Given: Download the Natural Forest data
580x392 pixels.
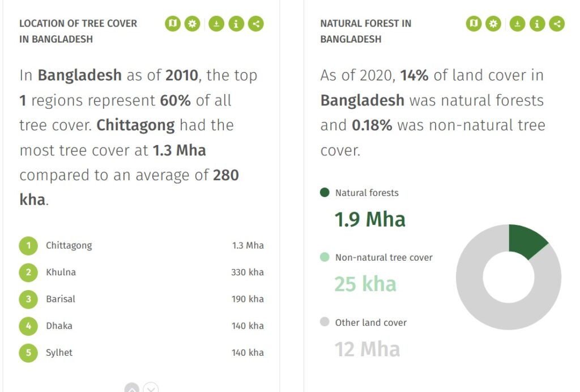Looking at the screenshot, I should tap(518, 24).
